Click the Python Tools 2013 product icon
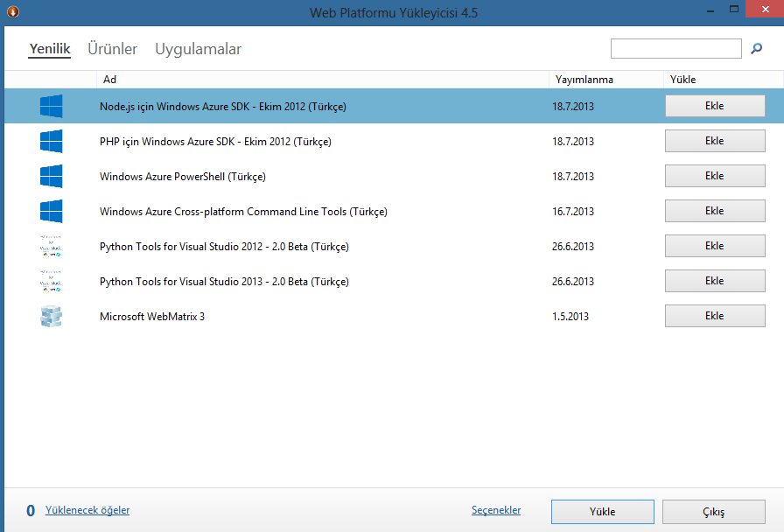 tap(51, 281)
